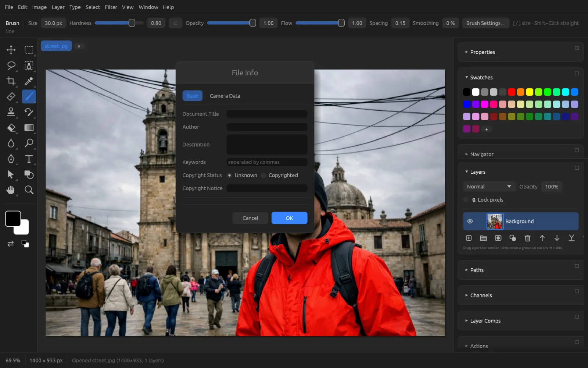Open the Normal blend mode dropdown
The height and width of the screenshot is (368, 588).
pyautogui.click(x=489, y=187)
